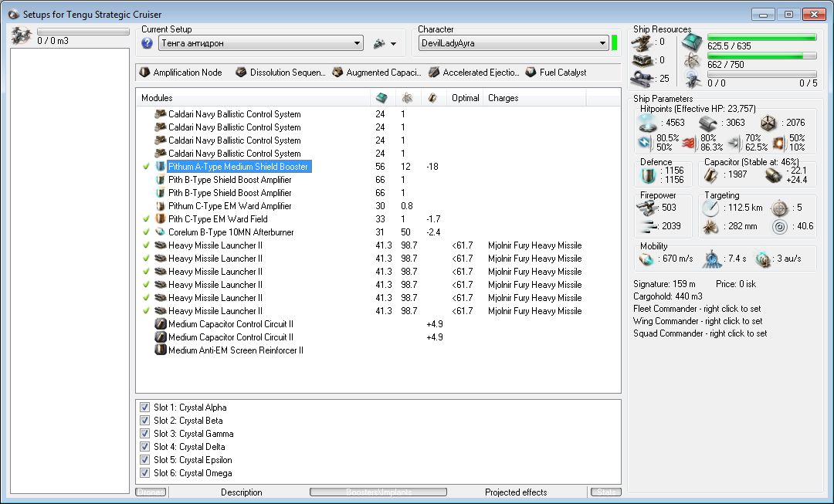This screenshot has height=504, width=834.
Task: Click the Charges column header
Action: point(534,98)
